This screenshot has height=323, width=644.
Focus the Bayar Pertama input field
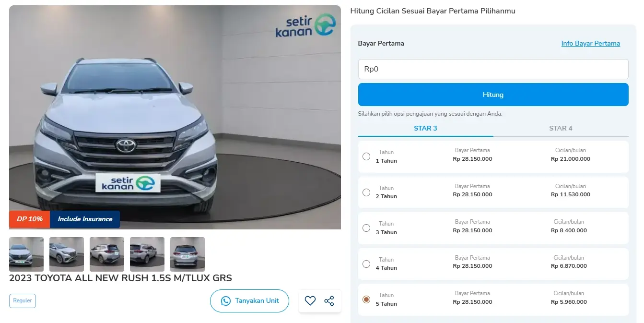(493, 69)
